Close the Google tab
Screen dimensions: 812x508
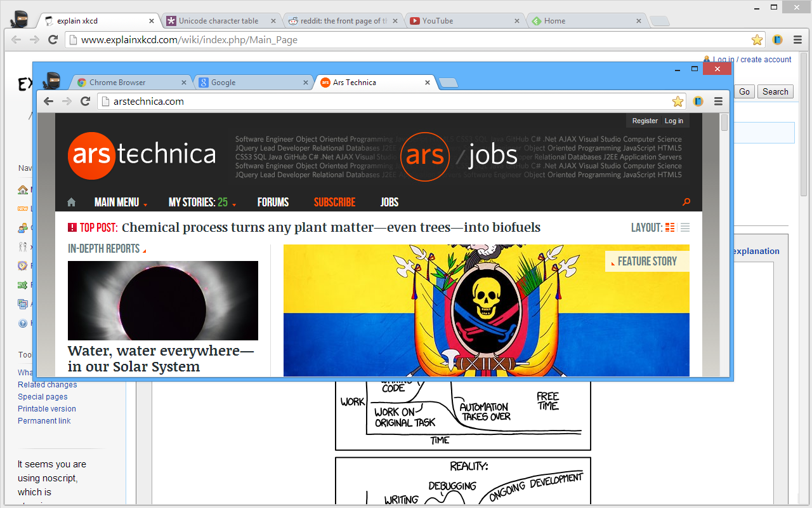tap(306, 83)
